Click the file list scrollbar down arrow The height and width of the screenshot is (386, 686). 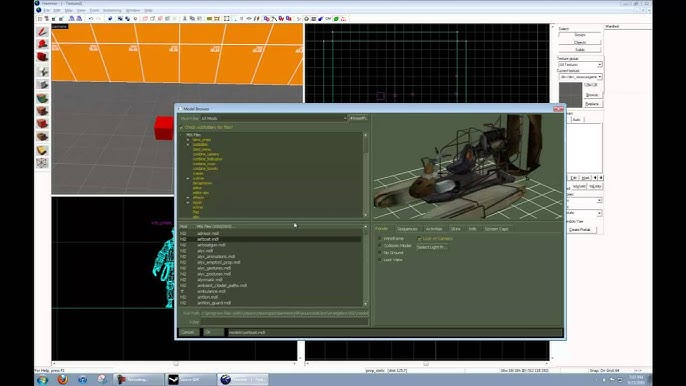tap(366, 303)
